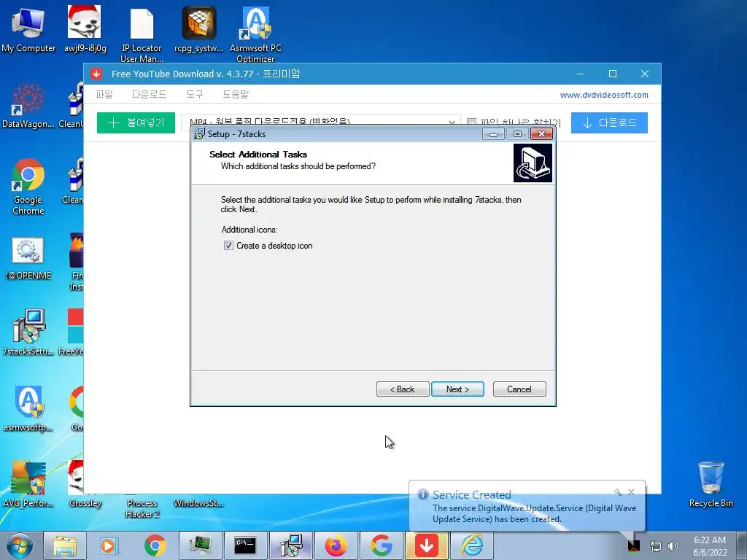Click Next in the 7stacks setup
Viewport: 747px width, 560px height.
pos(457,389)
